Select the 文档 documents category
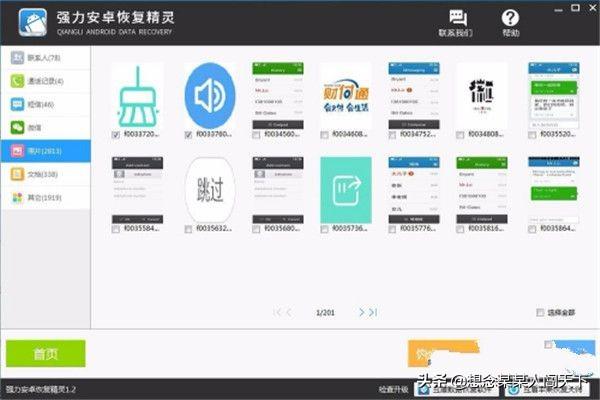This screenshot has width=600, height=400. pyautogui.click(x=45, y=173)
